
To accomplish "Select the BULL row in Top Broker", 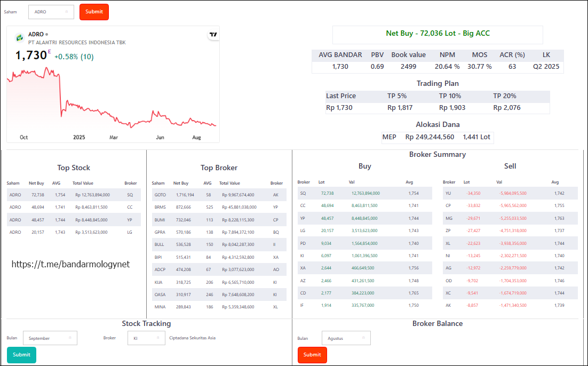I will (x=219, y=244).
